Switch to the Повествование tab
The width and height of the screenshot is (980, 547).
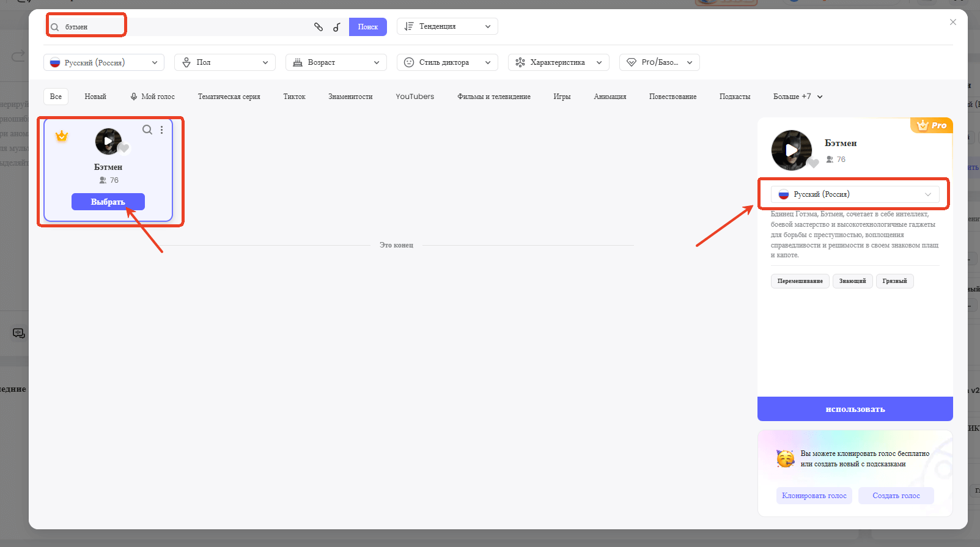click(672, 97)
